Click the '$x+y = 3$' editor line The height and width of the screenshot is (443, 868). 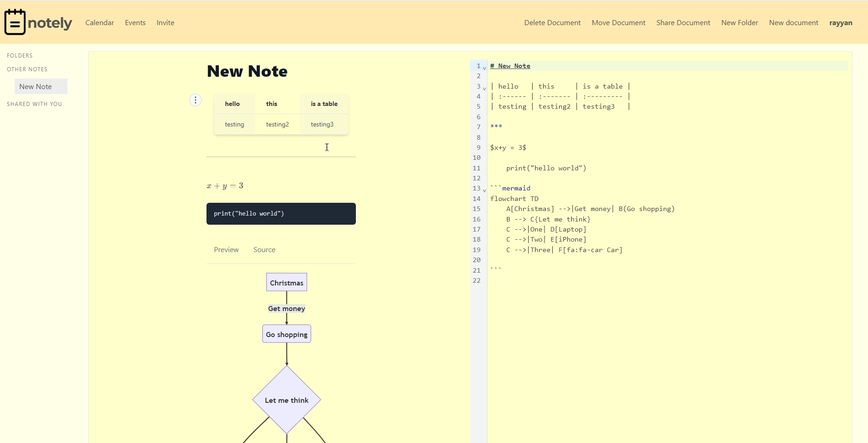pyautogui.click(x=508, y=148)
